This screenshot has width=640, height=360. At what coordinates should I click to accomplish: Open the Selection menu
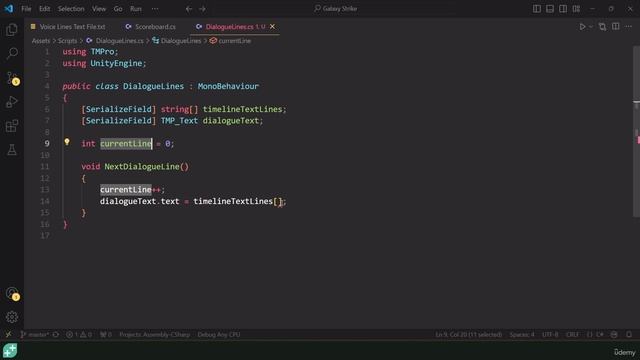tap(71, 9)
